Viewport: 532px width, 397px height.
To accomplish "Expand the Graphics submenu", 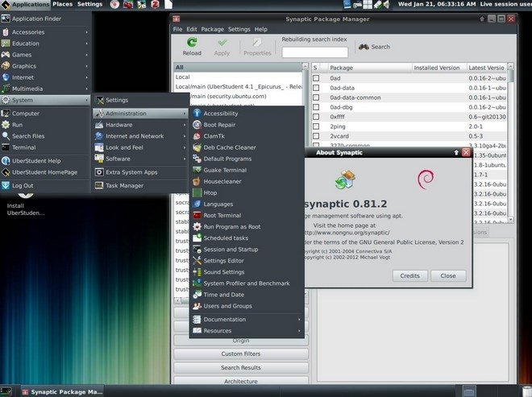I will 45,66.
